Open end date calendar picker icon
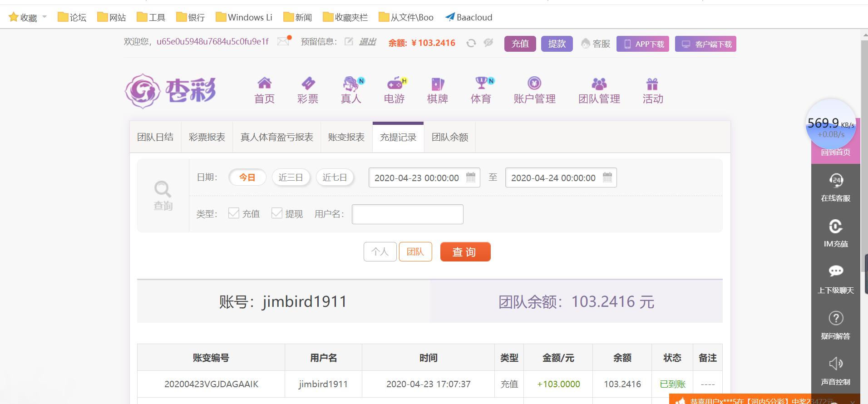Viewport: 868px width, 404px height. 607,177
